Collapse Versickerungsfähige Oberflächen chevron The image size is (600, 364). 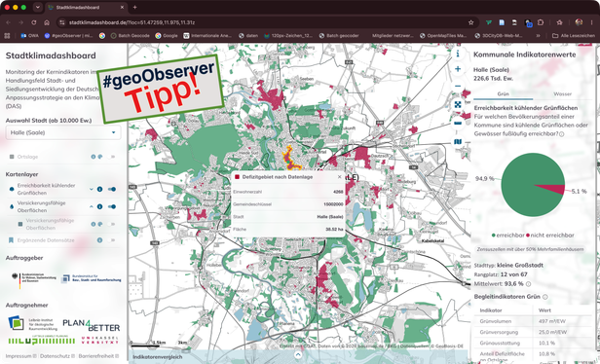[92, 207]
